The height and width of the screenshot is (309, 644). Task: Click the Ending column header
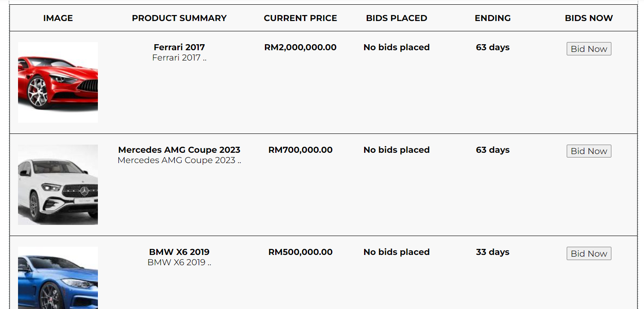click(x=492, y=18)
